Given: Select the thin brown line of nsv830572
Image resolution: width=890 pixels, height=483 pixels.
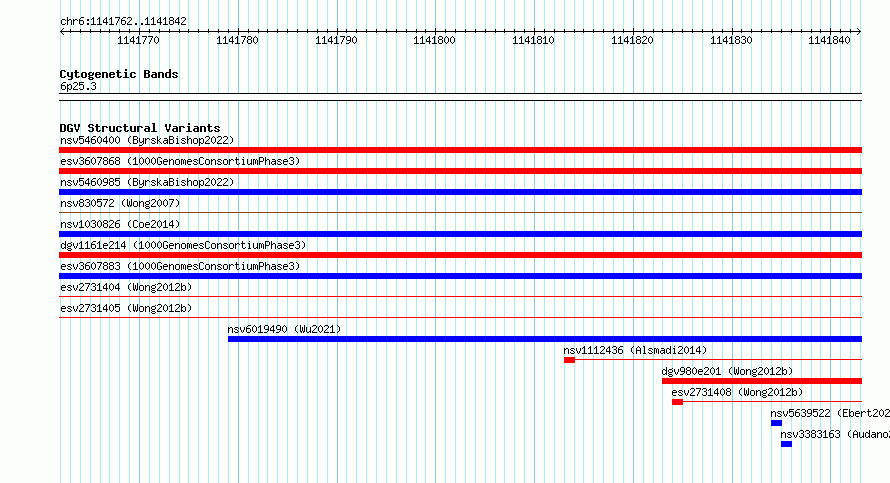Looking at the screenshot, I should tap(460, 213).
